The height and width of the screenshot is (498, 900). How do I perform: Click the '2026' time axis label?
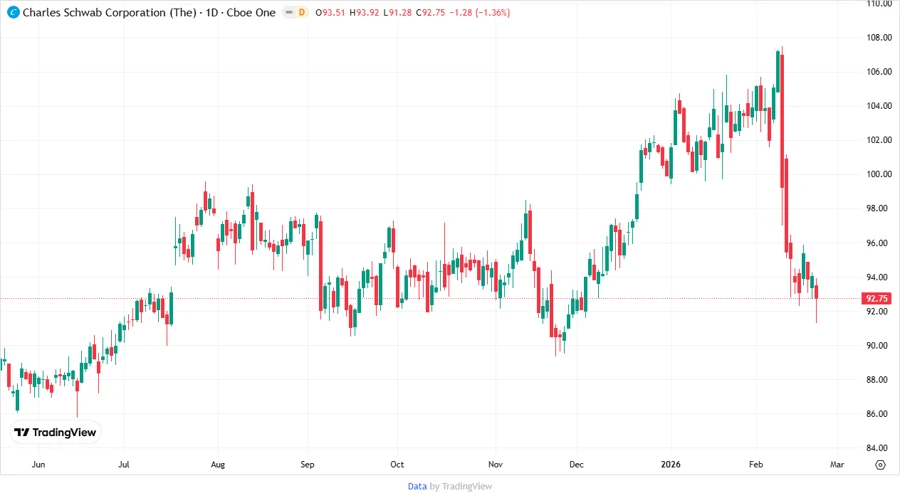pos(670,464)
